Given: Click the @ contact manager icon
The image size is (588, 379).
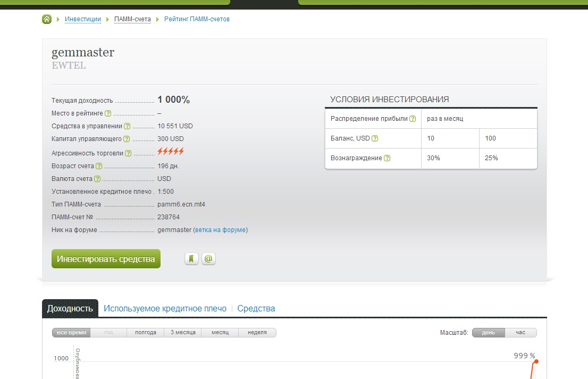Looking at the screenshot, I should 208,258.
